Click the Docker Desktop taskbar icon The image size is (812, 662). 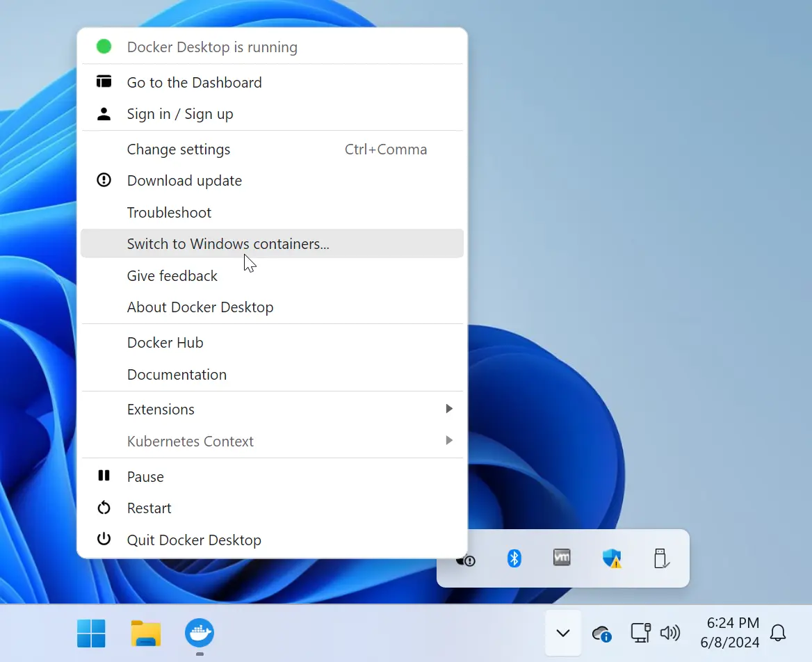(200, 633)
